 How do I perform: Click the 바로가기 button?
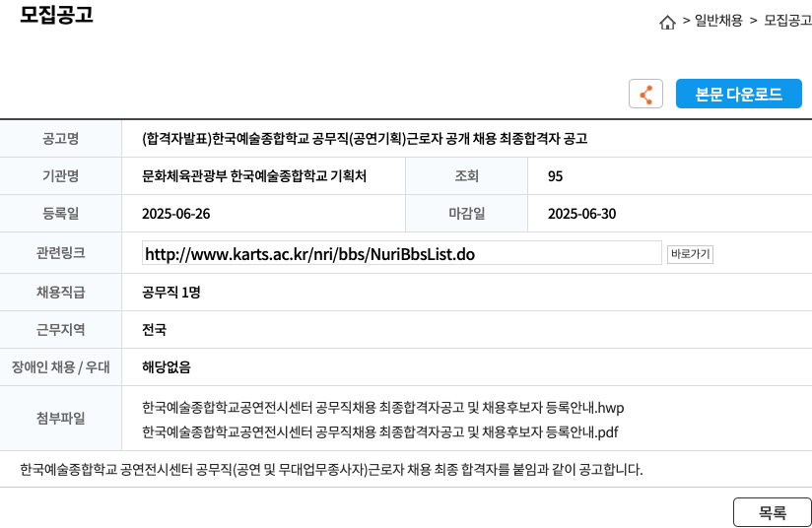[690, 254]
